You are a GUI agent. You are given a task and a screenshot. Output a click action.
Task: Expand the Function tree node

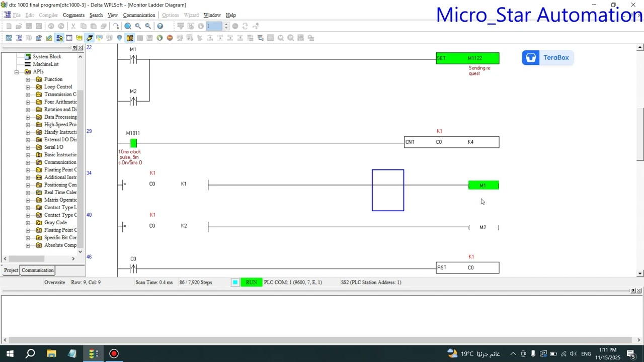point(28,79)
